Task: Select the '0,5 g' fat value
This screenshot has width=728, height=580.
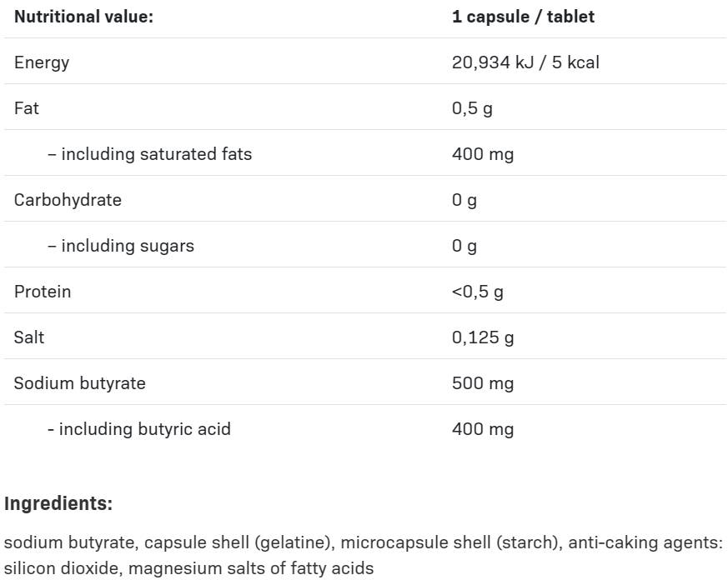Action: point(472,108)
